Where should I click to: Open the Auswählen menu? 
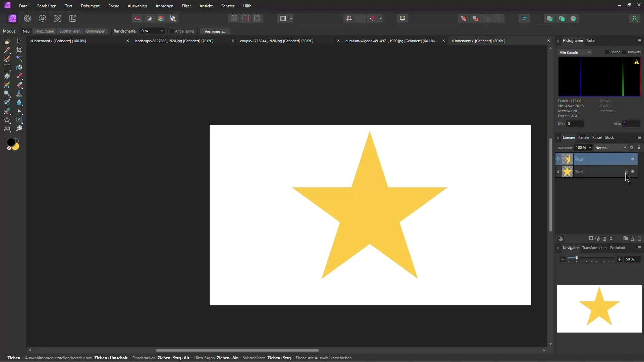[x=137, y=6]
